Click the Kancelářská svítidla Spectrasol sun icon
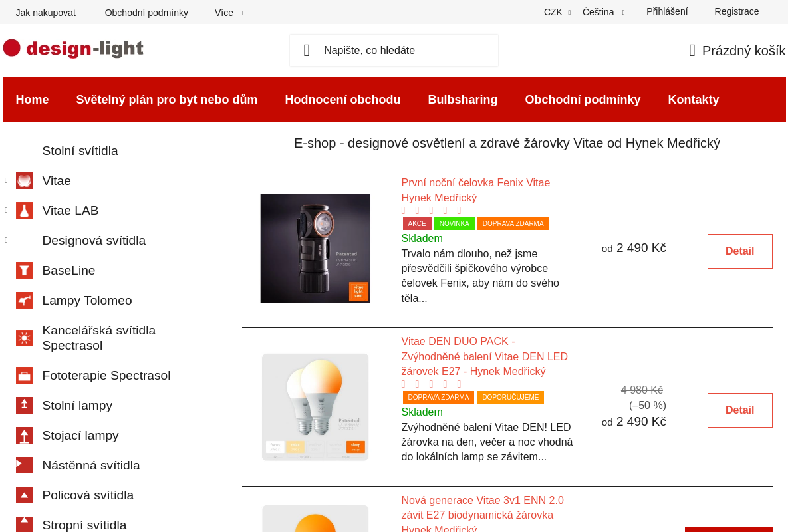This screenshot has width=798, height=532. tap(24, 338)
